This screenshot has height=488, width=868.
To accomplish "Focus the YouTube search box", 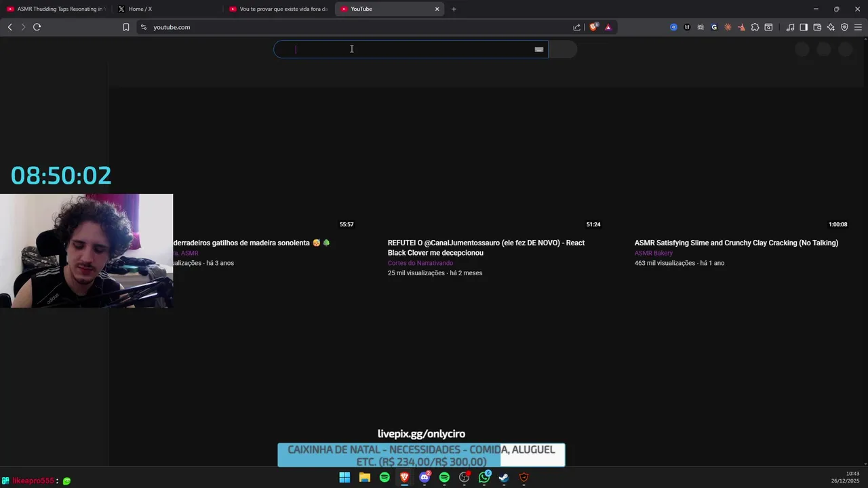I will pos(411,49).
